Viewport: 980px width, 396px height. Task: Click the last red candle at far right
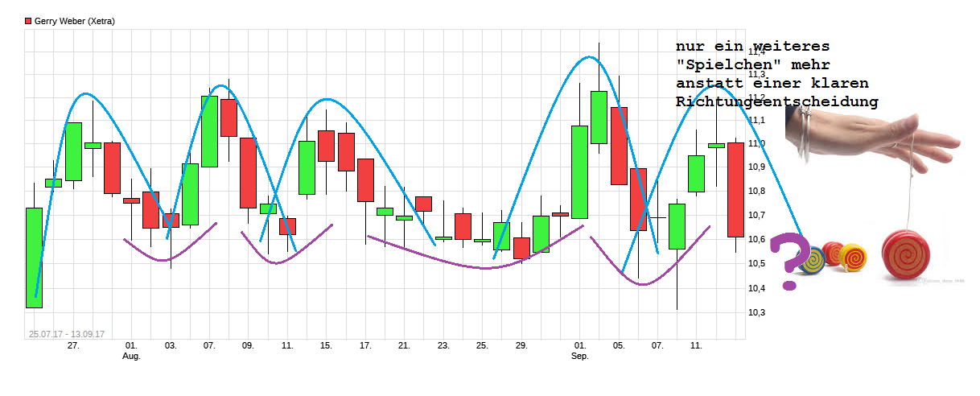pyautogui.click(x=735, y=190)
